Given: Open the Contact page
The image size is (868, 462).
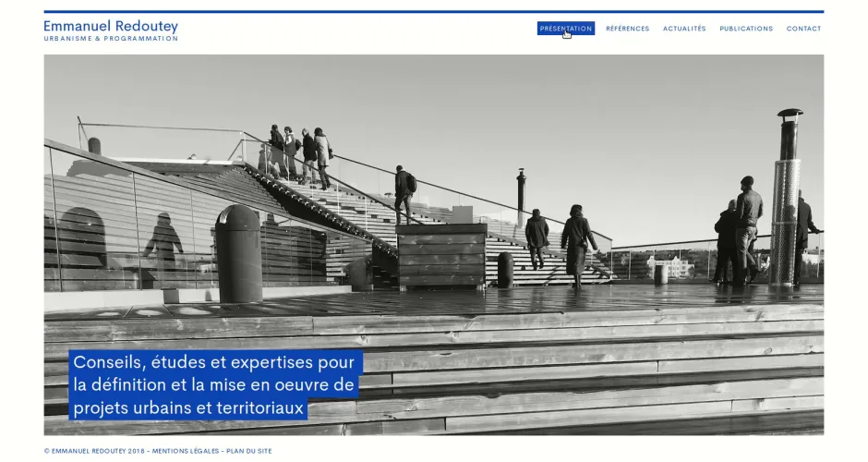Looking at the screenshot, I should [803, 29].
